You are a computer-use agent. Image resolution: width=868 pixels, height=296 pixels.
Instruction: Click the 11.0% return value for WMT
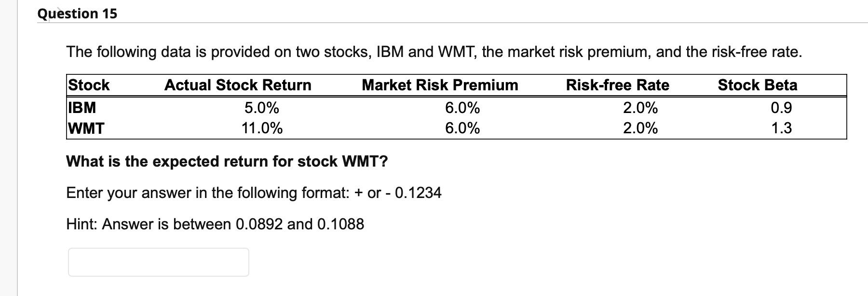[x=263, y=129]
